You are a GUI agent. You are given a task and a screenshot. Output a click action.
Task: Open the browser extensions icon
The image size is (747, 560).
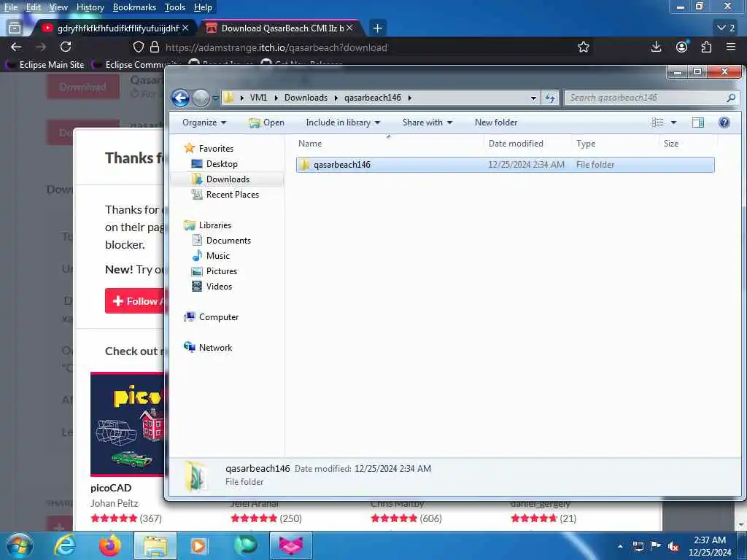coord(706,47)
